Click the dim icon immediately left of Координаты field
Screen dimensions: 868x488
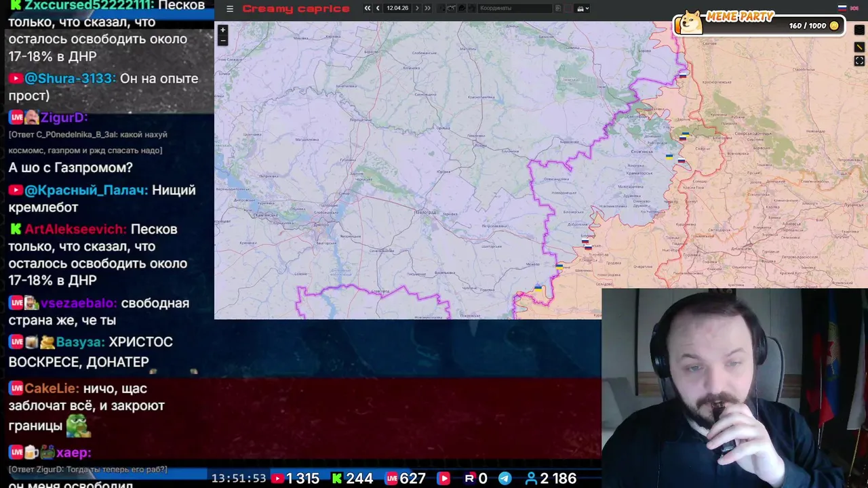[x=471, y=8]
